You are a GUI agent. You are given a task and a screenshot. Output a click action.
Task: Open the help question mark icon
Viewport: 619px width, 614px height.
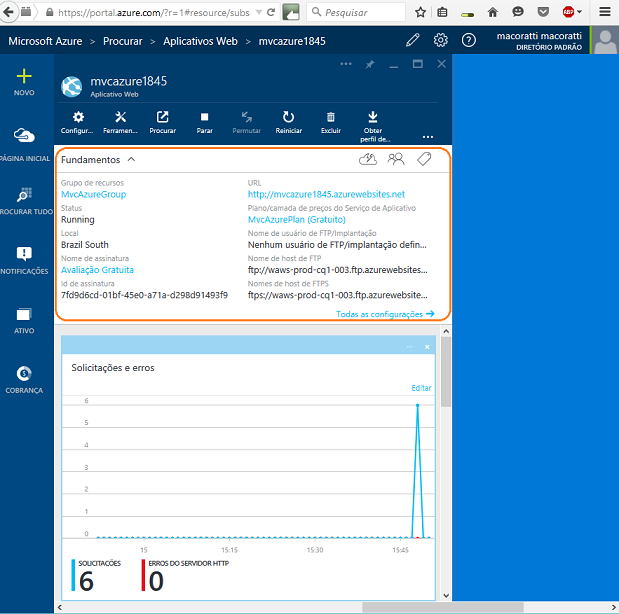click(469, 40)
